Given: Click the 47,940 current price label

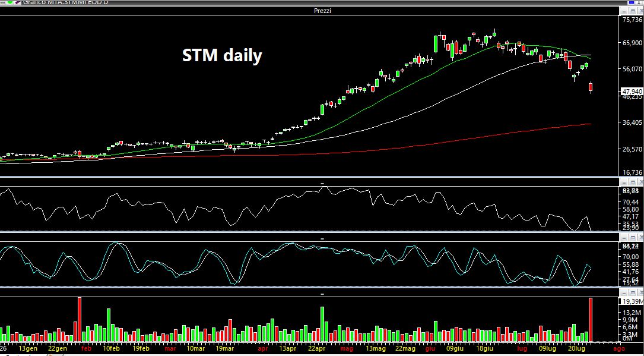Looking at the screenshot, I should 632,92.
